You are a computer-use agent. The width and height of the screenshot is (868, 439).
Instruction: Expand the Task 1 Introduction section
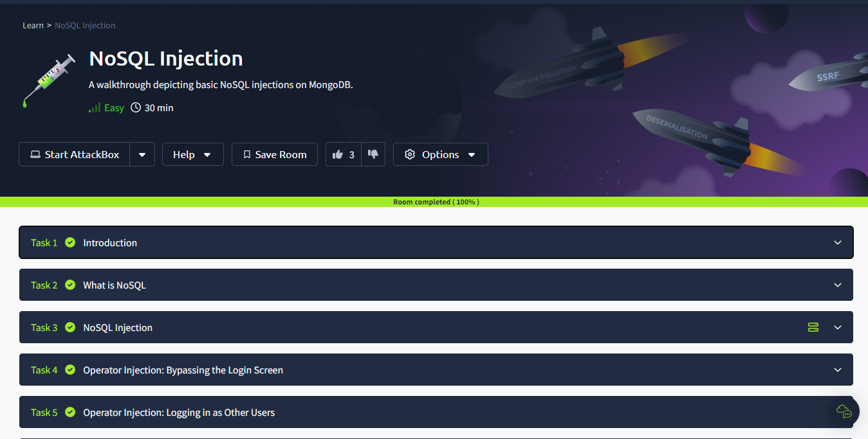click(x=435, y=242)
